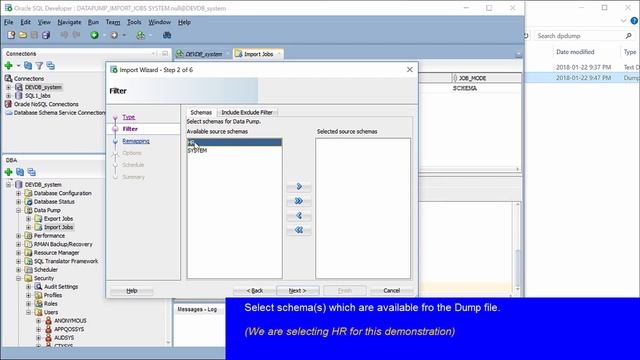Image resolution: width=640 pixels, height=360 pixels.
Task: Click the Save All toolbar icon
Action: coord(46,35)
